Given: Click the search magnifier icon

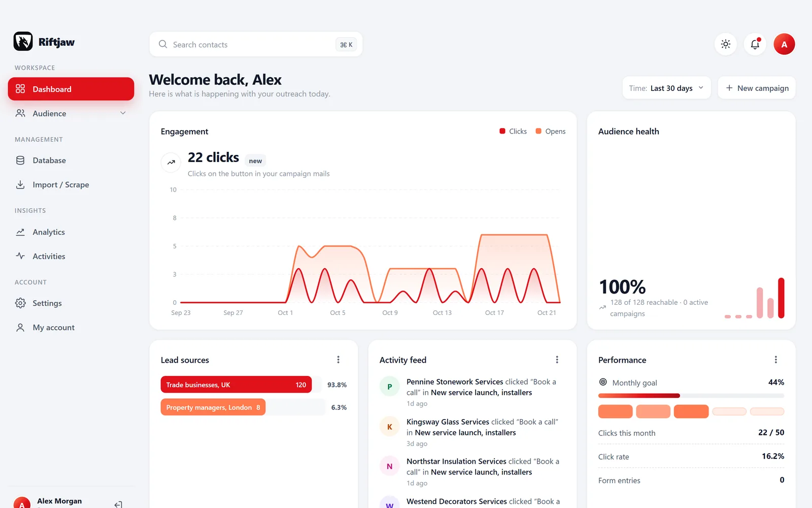Looking at the screenshot, I should (163, 44).
